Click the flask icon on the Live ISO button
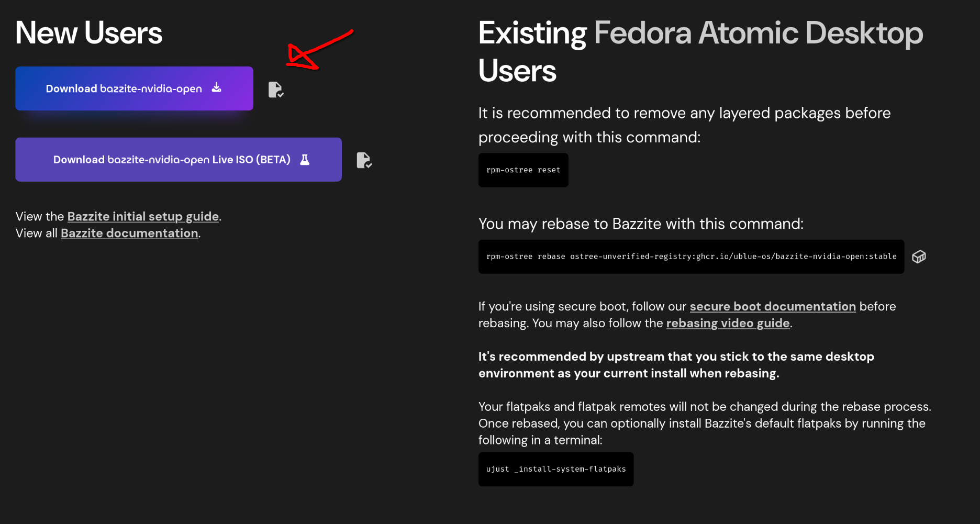The width and height of the screenshot is (980, 524). click(305, 160)
